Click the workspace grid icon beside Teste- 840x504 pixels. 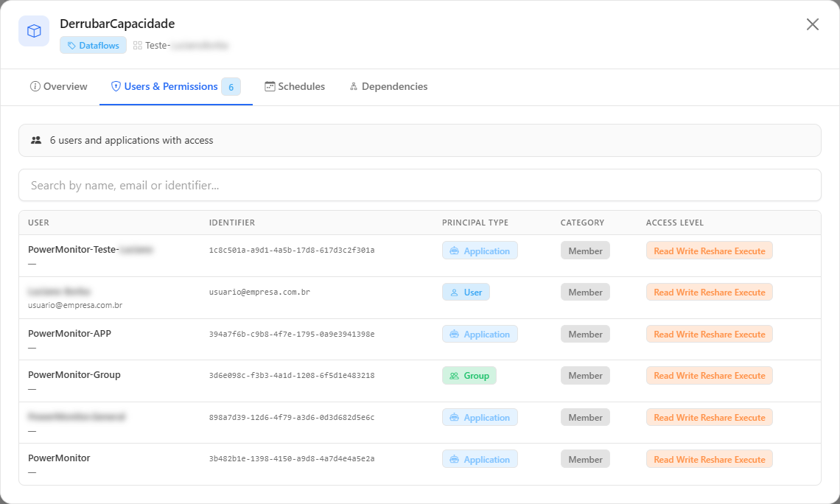coord(138,46)
